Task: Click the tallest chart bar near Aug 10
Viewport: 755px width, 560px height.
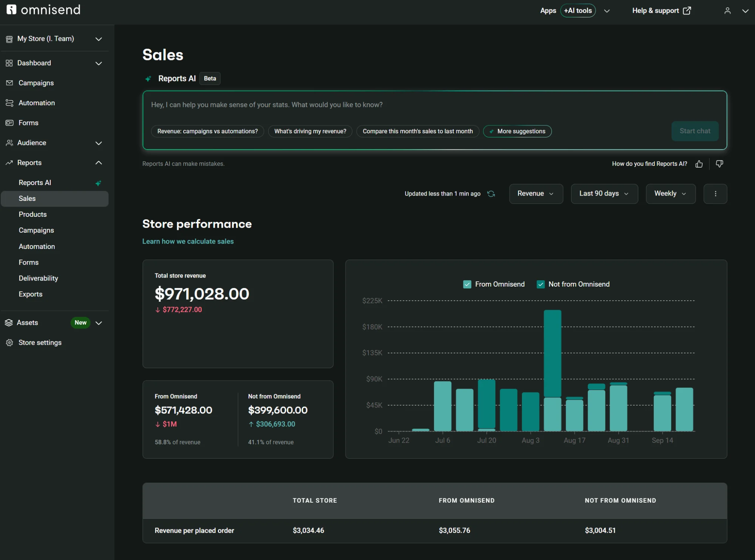Action: 552,370
